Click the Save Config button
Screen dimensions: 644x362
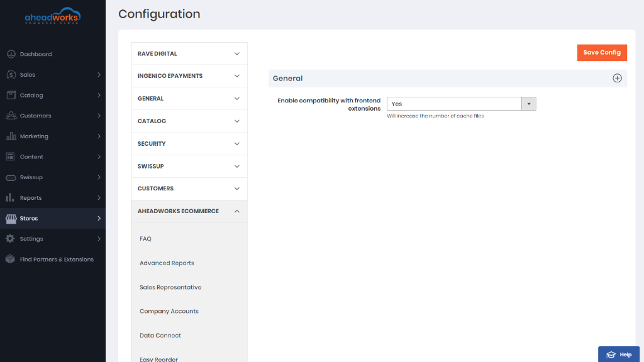click(602, 53)
